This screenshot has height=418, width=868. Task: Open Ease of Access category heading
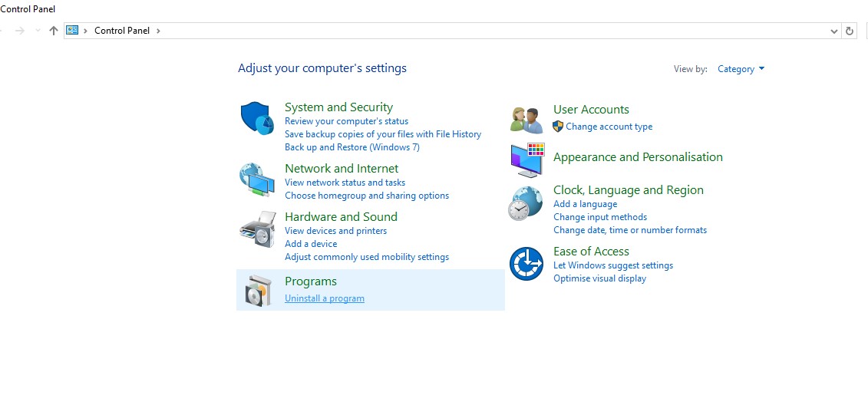591,252
